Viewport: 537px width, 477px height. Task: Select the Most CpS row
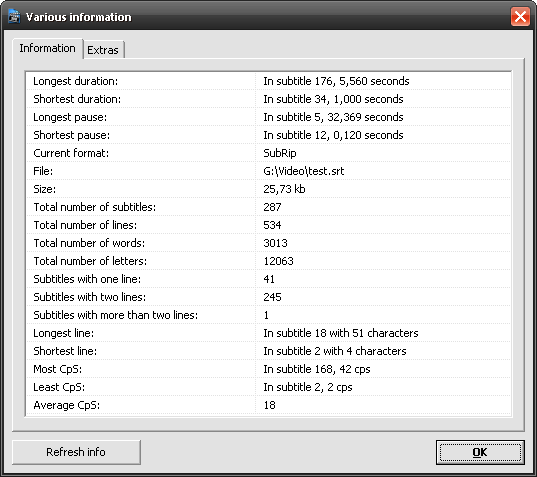268,369
